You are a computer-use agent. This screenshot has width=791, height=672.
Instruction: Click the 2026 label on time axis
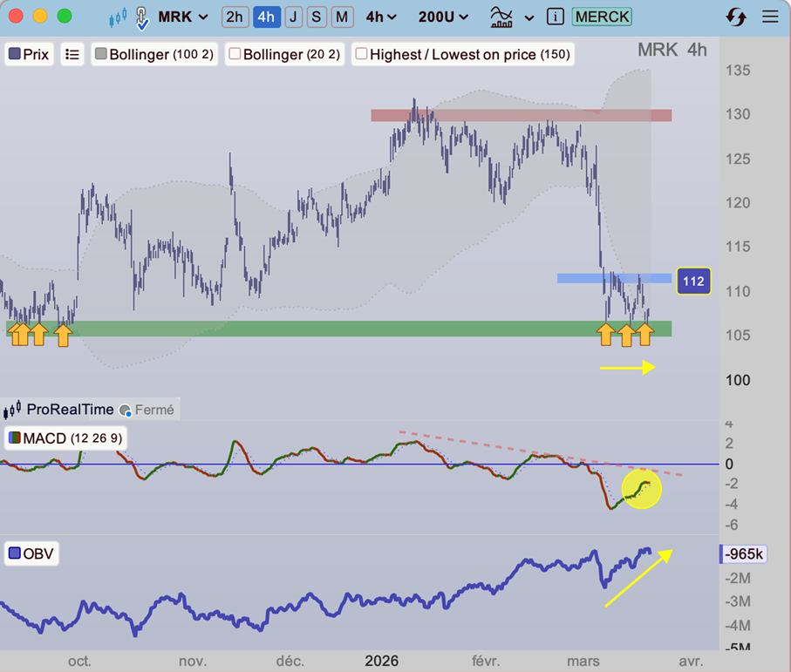(x=382, y=661)
